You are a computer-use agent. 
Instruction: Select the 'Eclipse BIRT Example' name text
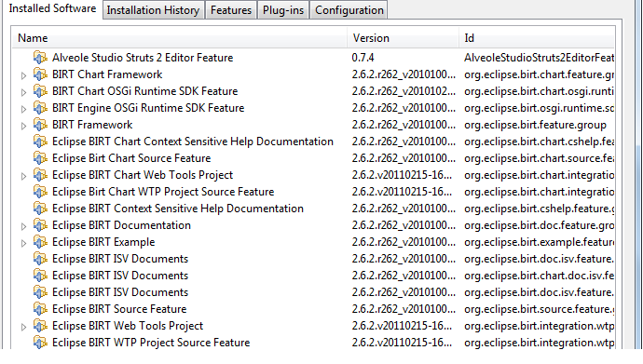tap(103, 242)
